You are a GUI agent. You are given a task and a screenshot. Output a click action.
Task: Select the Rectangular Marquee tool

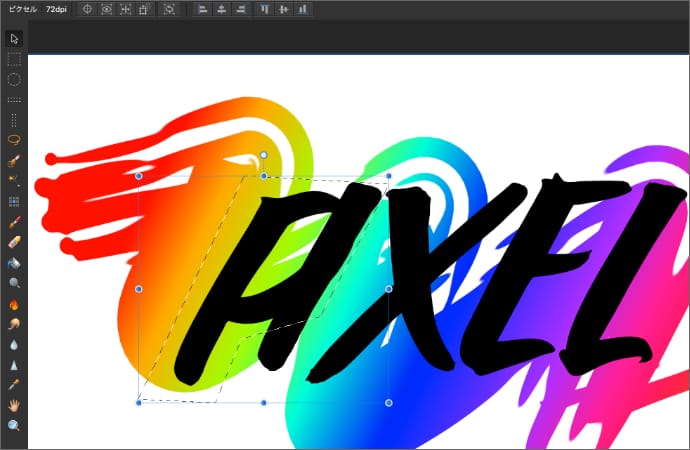(x=14, y=59)
